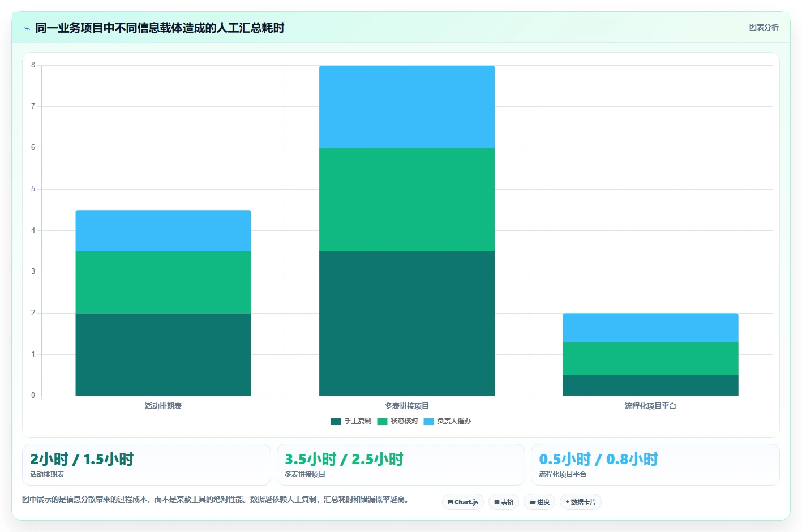This screenshot has width=802, height=532.
Task: Click the y-axis value 2
Action: pyautogui.click(x=33, y=313)
